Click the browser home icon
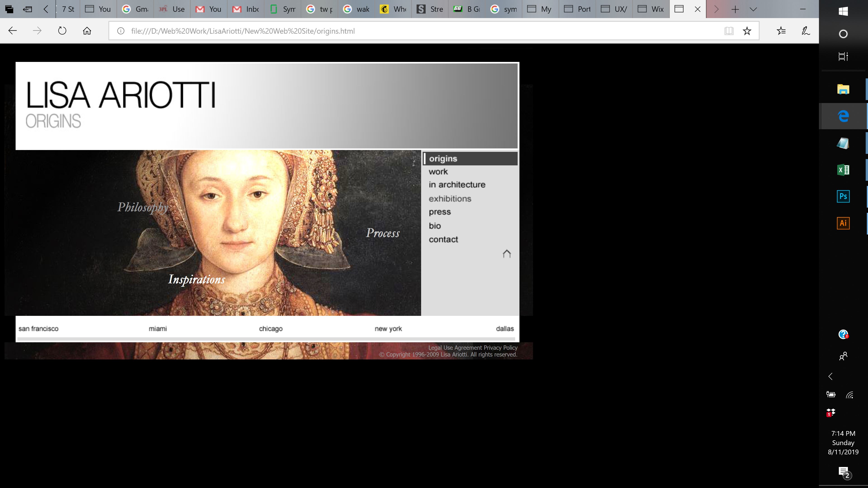This screenshot has width=868, height=488. [x=87, y=31]
